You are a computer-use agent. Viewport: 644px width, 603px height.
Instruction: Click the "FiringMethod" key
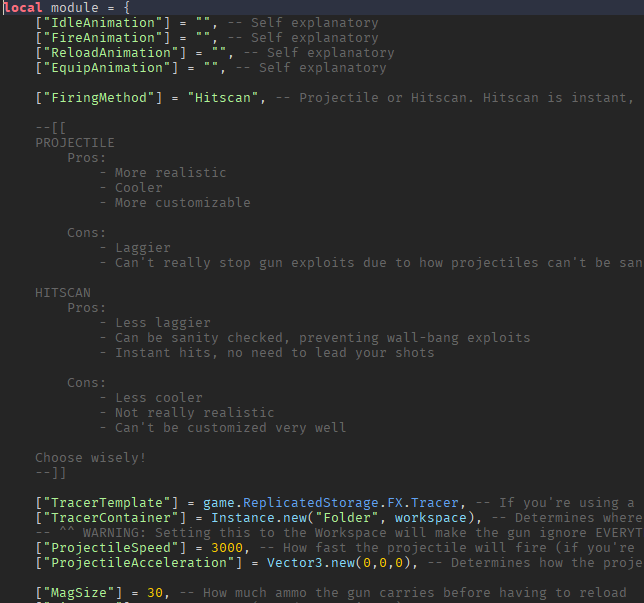[99, 98]
